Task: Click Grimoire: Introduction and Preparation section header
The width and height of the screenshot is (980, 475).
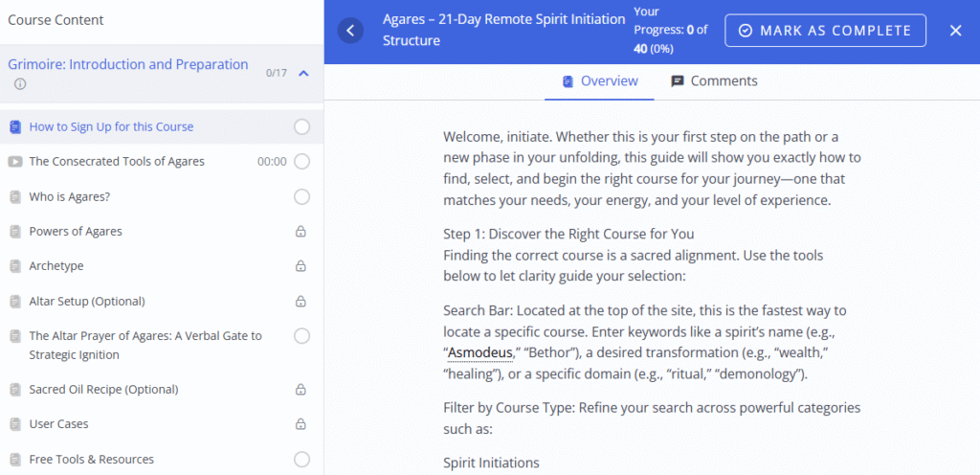Action: tap(128, 65)
